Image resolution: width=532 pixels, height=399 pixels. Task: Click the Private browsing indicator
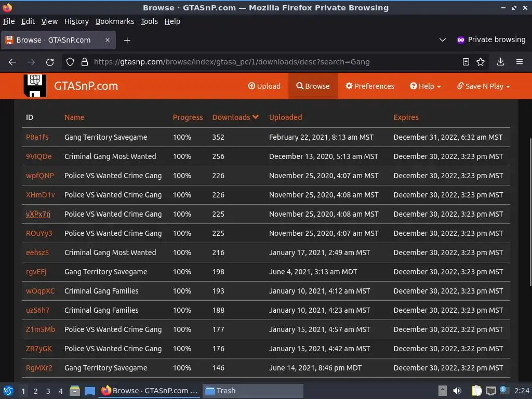click(491, 39)
